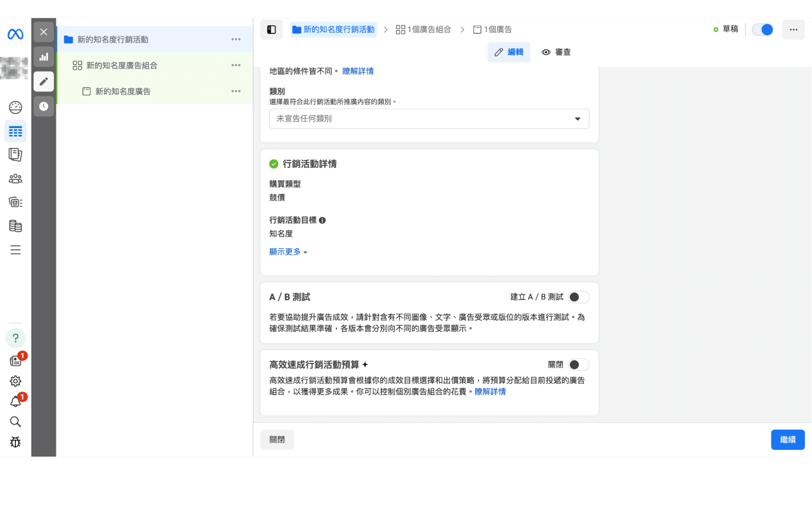Image resolution: width=812 pixels, height=508 pixels.
Task: Open the bar chart insights icon
Action: pyautogui.click(x=43, y=57)
